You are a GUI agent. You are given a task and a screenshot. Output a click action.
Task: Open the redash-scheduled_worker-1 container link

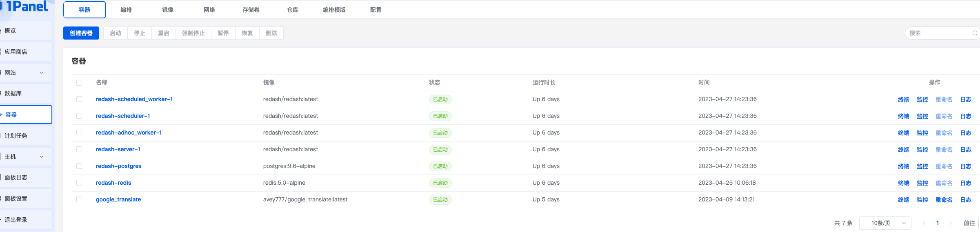coord(134,99)
